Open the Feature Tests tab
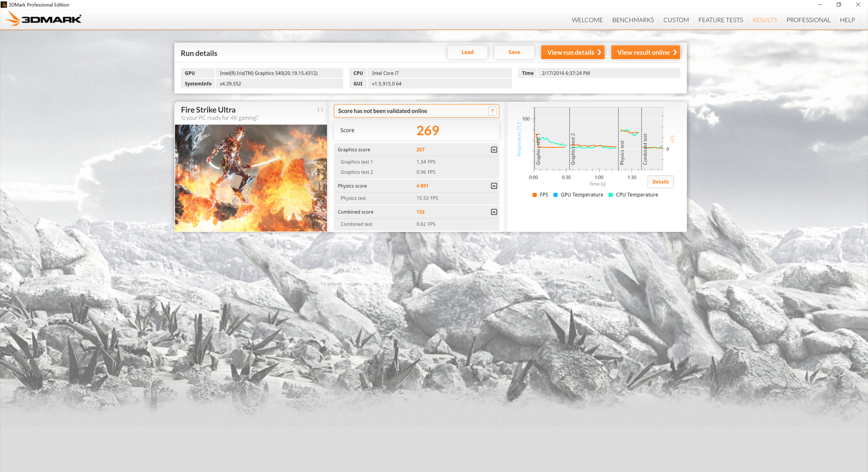The height and width of the screenshot is (472, 868). pos(721,20)
